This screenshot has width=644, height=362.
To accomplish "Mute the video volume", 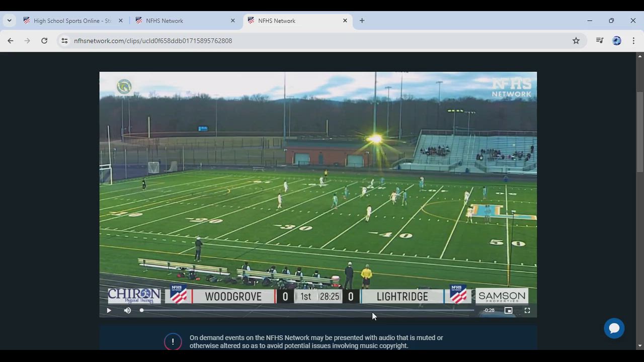I will (x=127, y=311).
